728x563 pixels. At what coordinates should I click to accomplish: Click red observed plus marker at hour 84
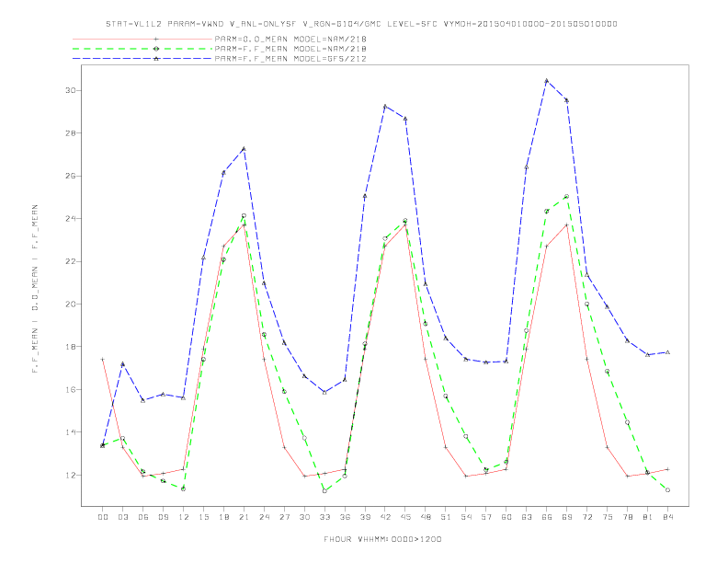pos(667,469)
